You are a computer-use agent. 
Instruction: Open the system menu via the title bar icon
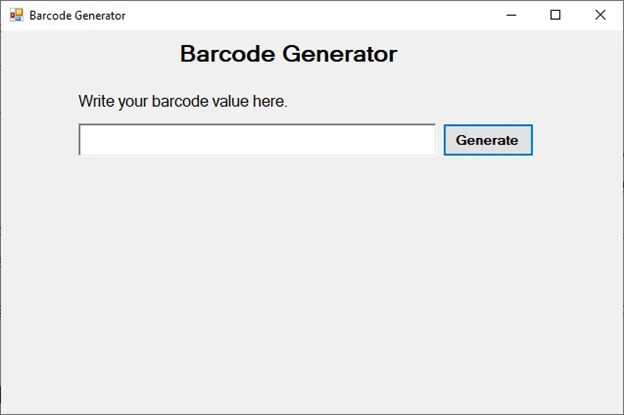[x=16, y=15]
